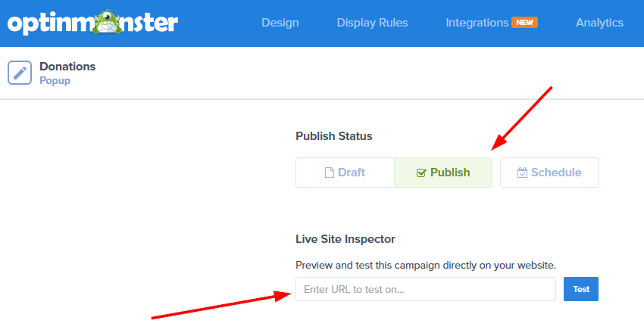Viewport: 644px width, 336px height.
Task: Select the Publish status option
Action: point(443,173)
